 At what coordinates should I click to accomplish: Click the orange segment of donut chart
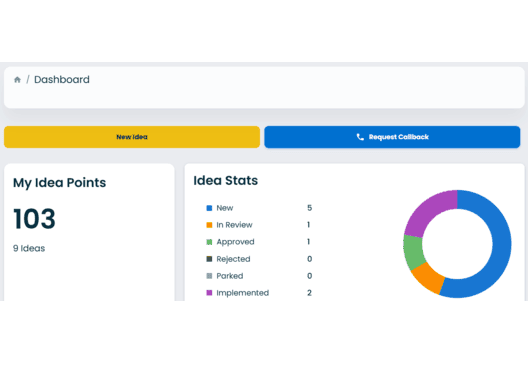[x=429, y=277]
